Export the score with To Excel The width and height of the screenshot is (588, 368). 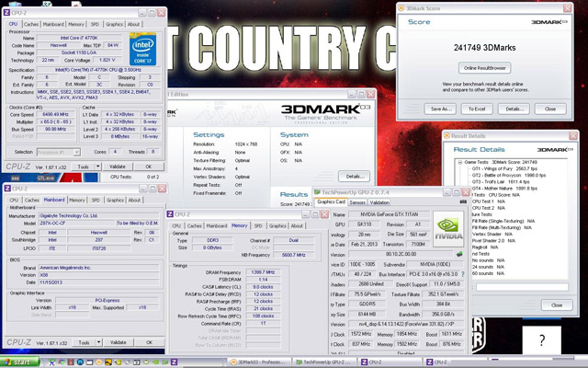pyautogui.click(x=477, y=109)
